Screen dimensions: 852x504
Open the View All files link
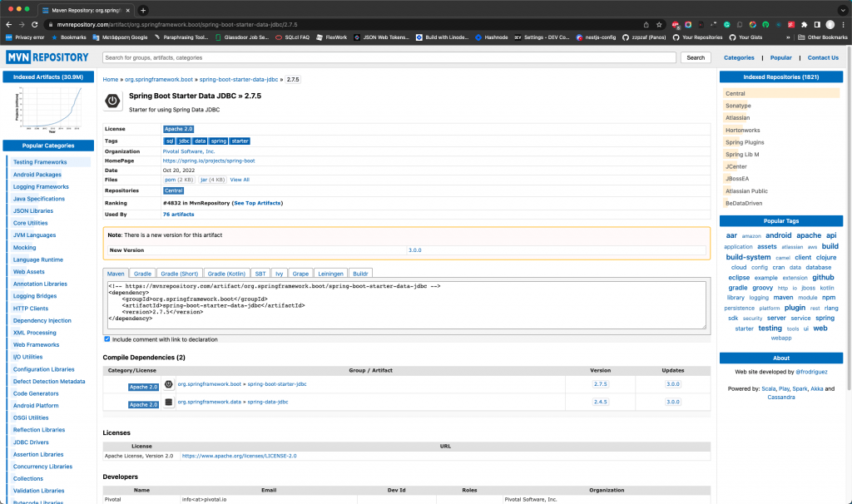tap(240, 180)
